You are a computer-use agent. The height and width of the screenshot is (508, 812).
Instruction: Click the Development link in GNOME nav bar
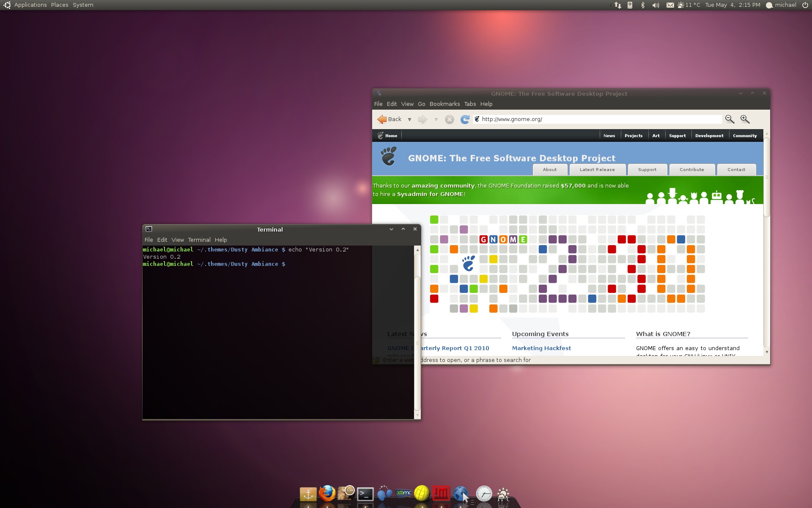tap(709, 136)
